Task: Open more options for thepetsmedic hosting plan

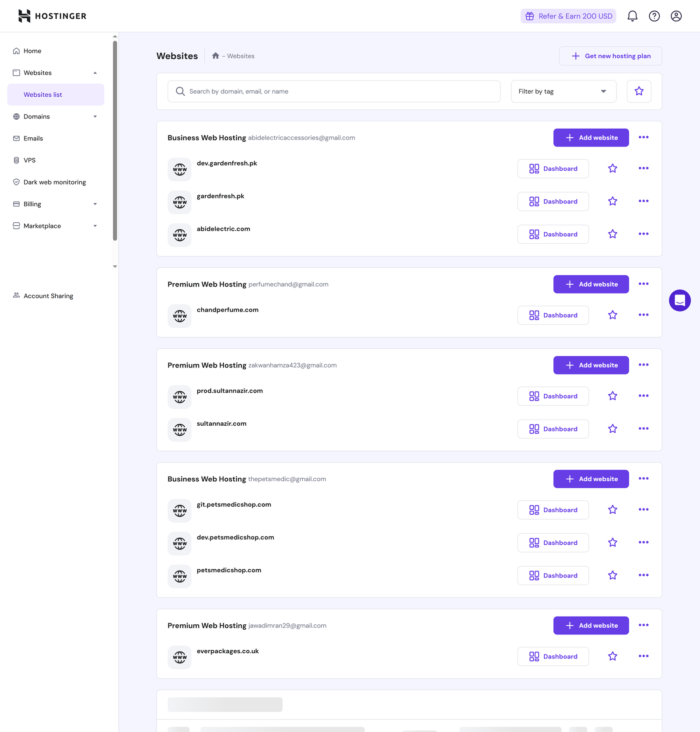Action: 644,479
